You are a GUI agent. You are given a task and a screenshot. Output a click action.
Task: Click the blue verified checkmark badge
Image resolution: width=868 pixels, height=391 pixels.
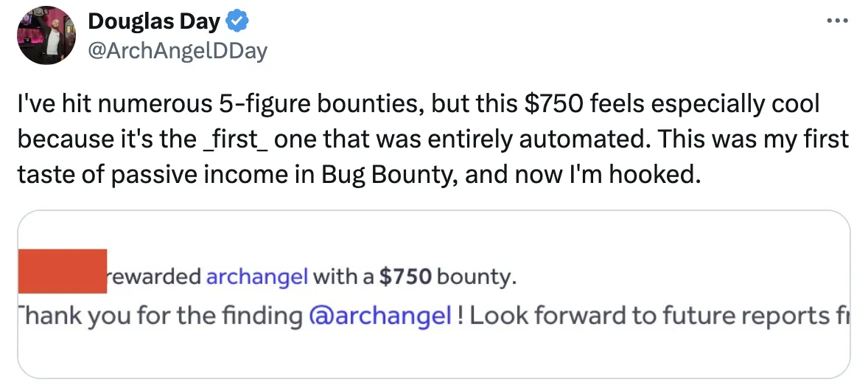[x=237, y=23]
